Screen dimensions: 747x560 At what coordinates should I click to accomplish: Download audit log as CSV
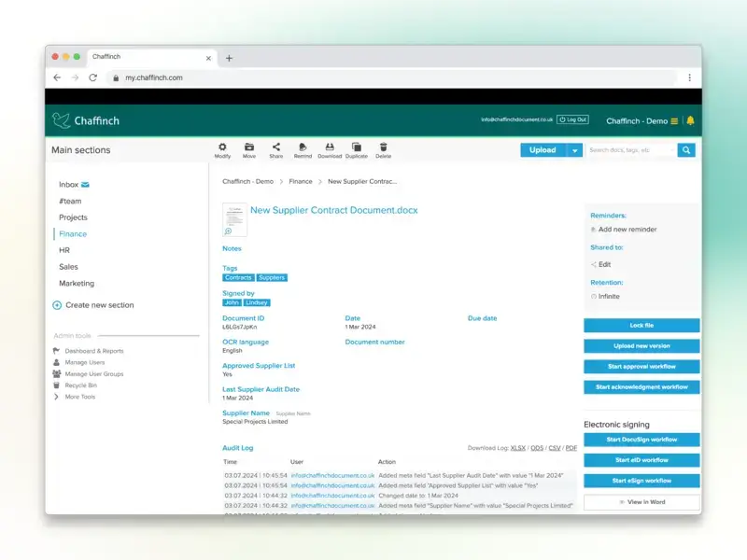[x=555, y=448]
